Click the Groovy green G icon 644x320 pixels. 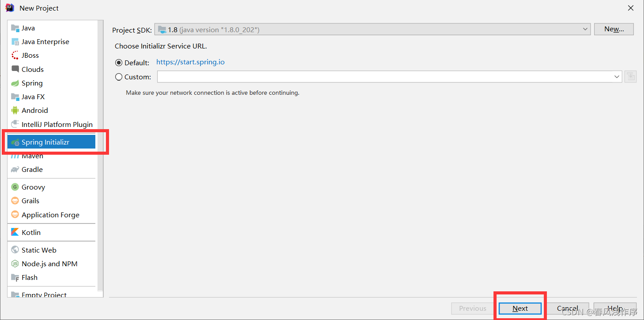[15, 187]
